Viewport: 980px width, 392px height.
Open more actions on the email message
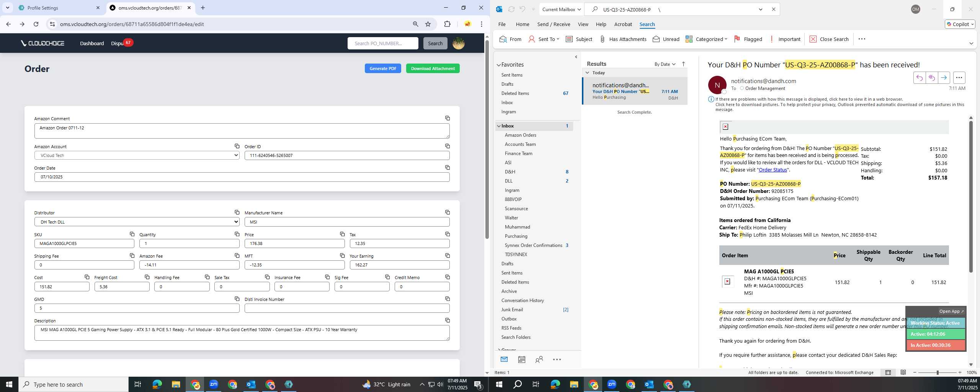click(x=959, y=78)
